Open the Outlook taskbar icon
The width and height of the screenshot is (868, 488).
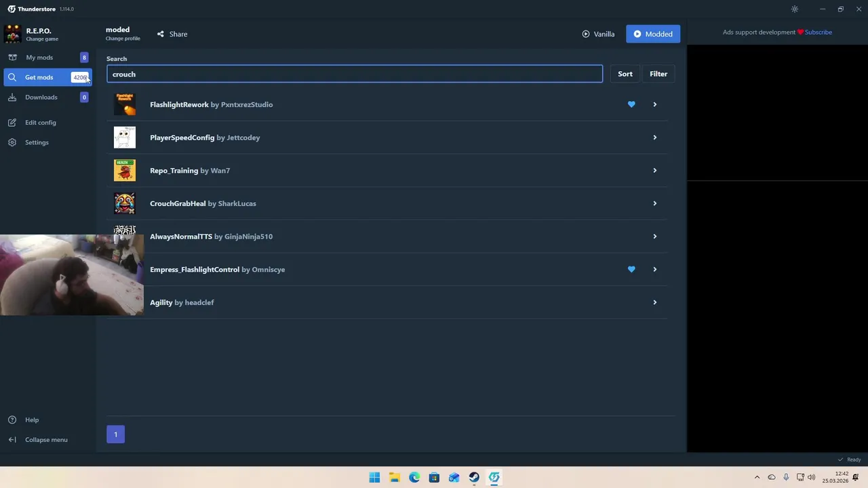pos(454,477)
